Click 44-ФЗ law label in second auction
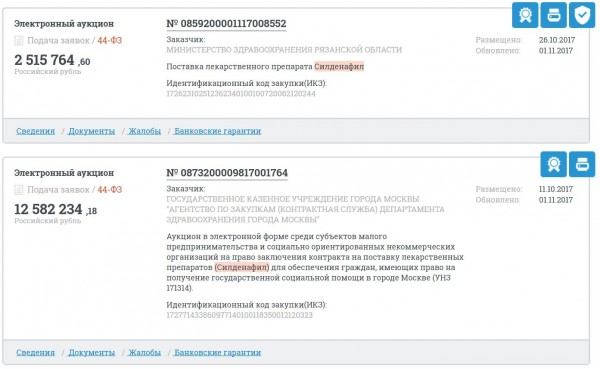Screen dimensions: 600x369 click(x=110, y=190)
